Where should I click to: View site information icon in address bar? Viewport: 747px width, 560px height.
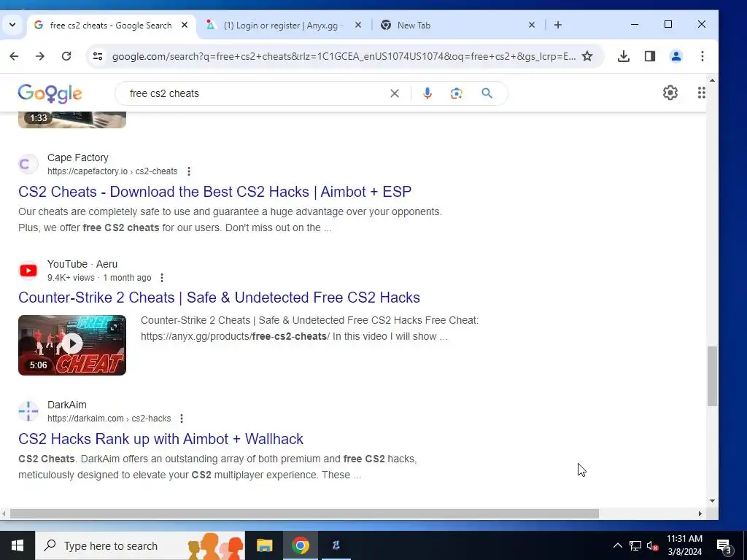point(98,56)
